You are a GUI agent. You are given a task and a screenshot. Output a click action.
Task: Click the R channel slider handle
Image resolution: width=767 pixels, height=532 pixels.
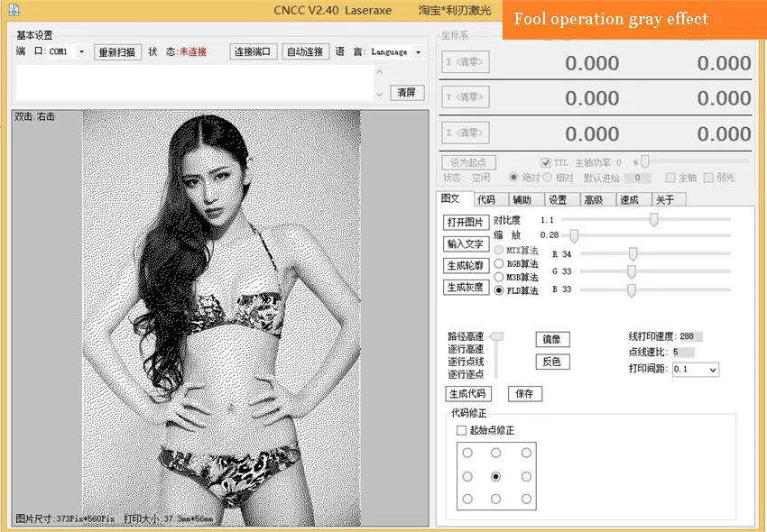pos(633,253)
